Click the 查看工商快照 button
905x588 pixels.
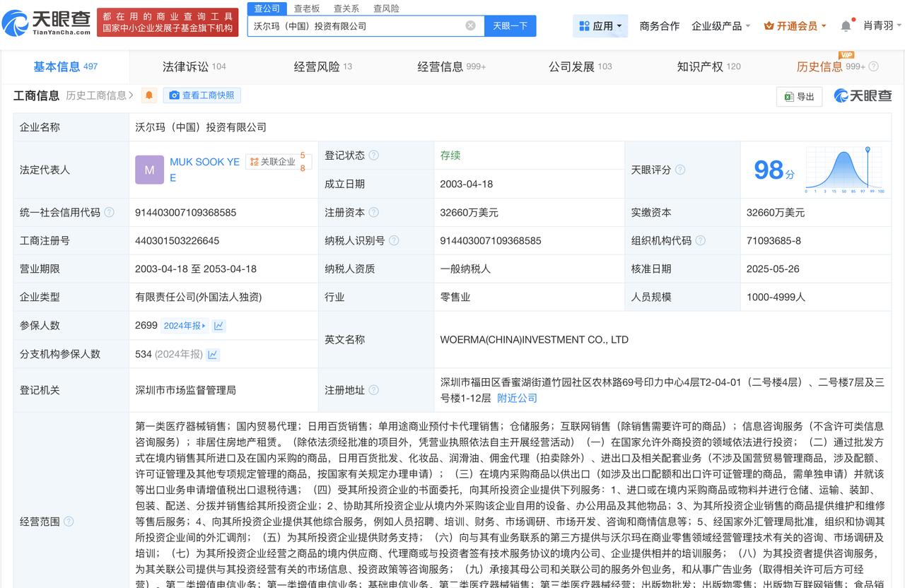point(202,95)
